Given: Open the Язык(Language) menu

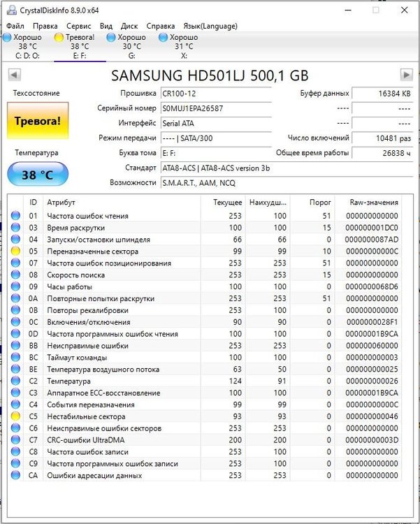Looking at the screenshot, I should point(210,26).
